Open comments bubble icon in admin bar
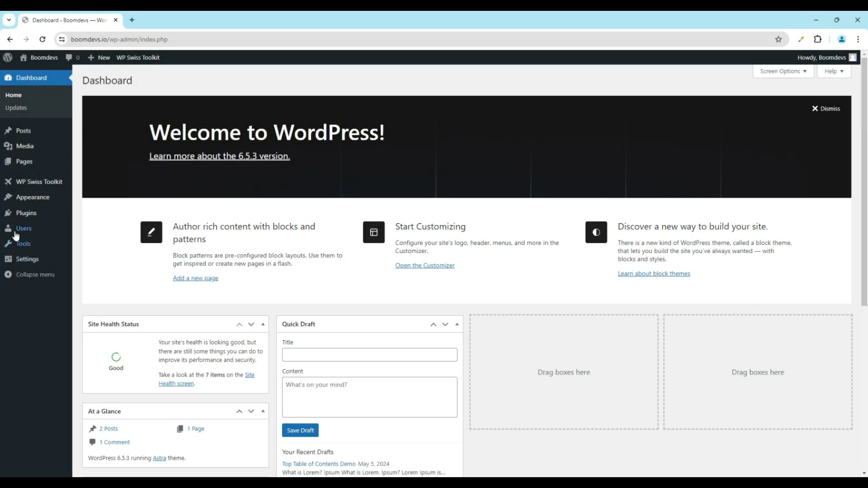This screenshot has width=868, height=488. (69, 57)
